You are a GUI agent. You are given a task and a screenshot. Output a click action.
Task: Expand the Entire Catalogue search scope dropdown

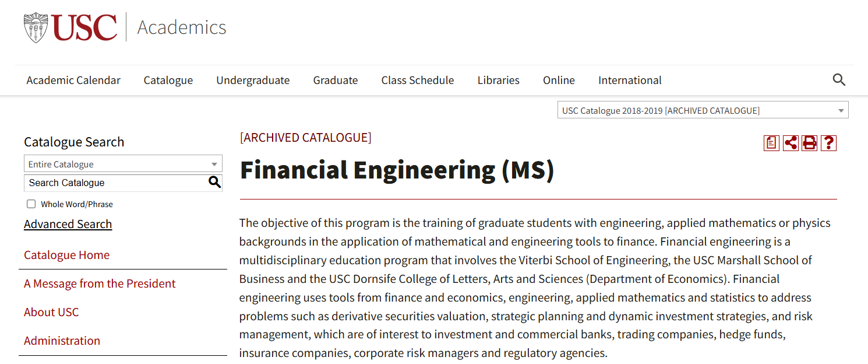(123, 164)
